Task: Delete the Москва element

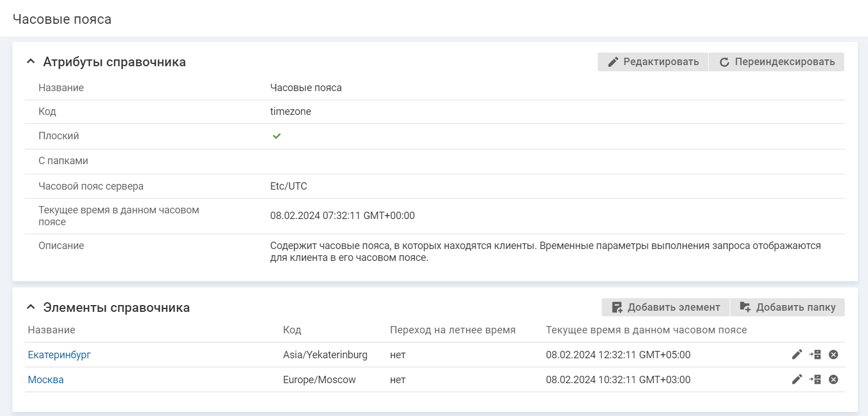Action: [833, 380]
